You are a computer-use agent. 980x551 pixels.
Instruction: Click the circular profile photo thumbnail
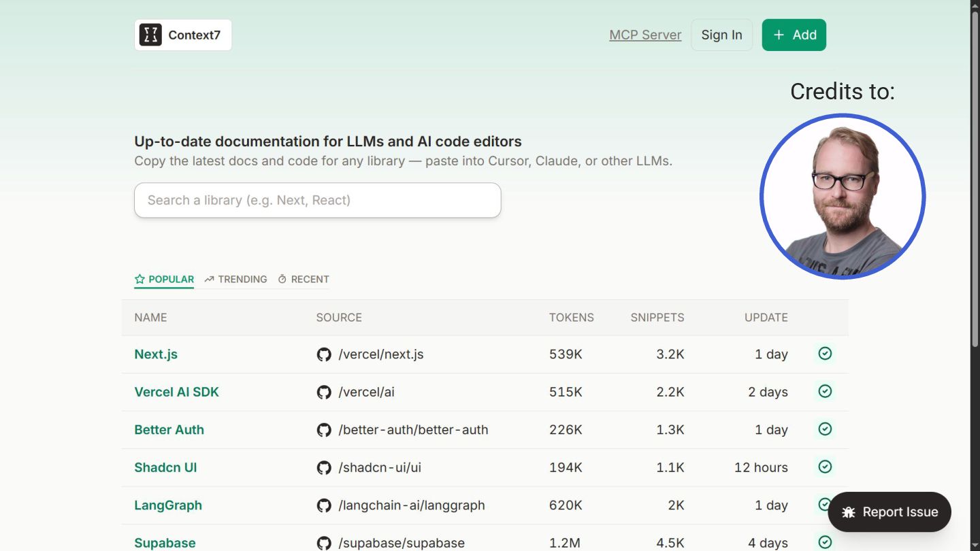coord(843,197)
